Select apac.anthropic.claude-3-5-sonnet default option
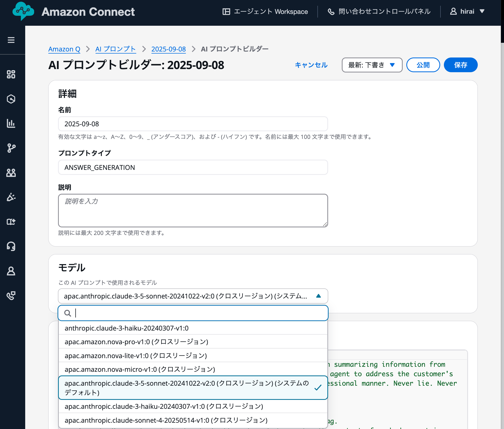Image resolution: width=504 pixels, height=429 pixels. (x=193, y=388)
